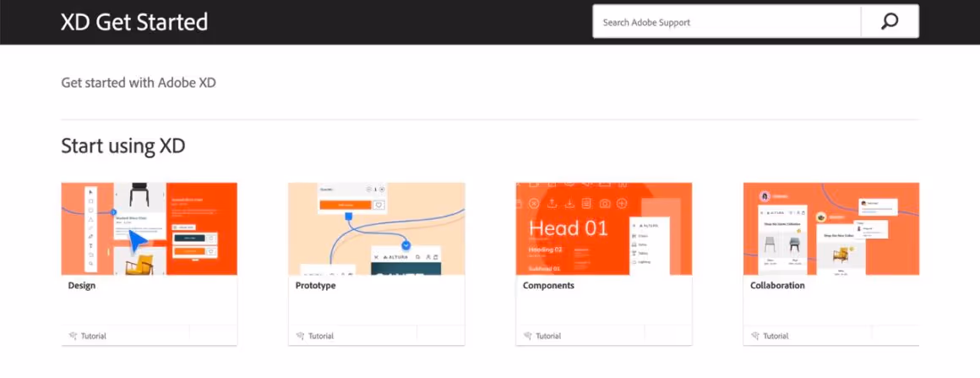
Task: Click Tutorial label under Components
Action: (x=549, y=336)
